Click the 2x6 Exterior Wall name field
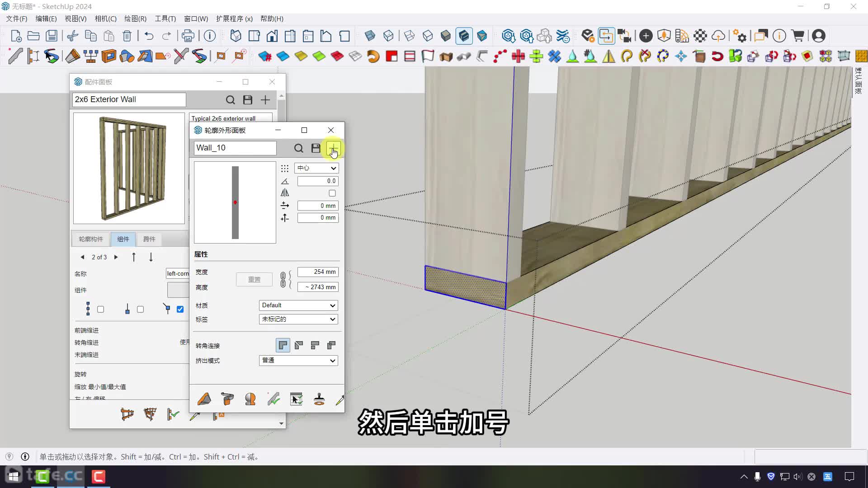The height and width of the screenshot is (488, 868). [x=129, y=99]
